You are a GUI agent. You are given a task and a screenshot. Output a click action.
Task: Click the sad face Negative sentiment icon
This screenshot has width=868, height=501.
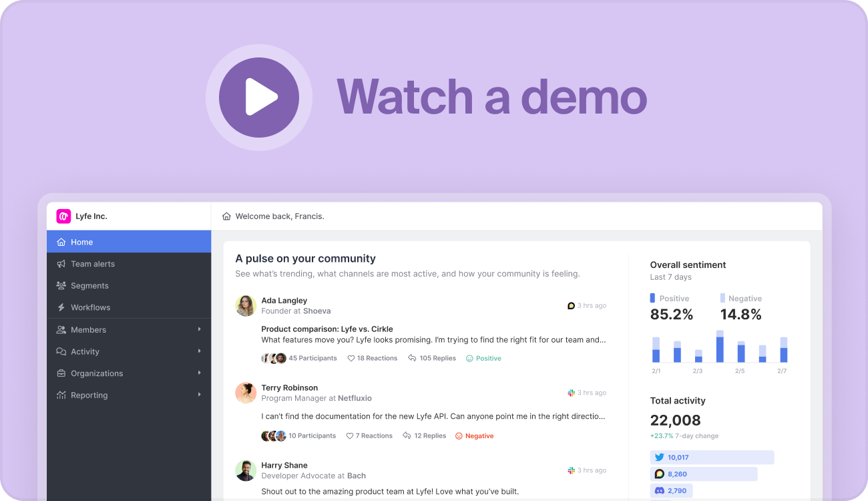tap(459, 436)
